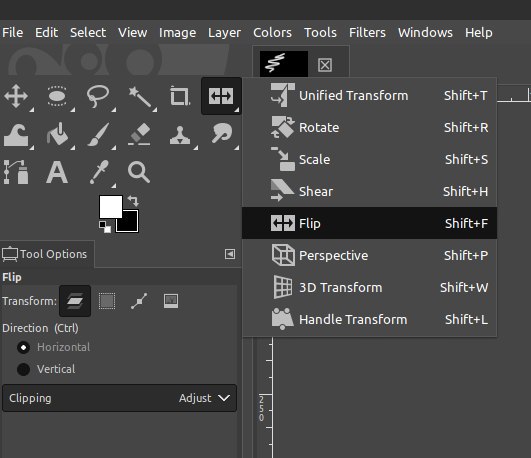
Task: Select the Paintbrush tool
Action: point(98,134)
